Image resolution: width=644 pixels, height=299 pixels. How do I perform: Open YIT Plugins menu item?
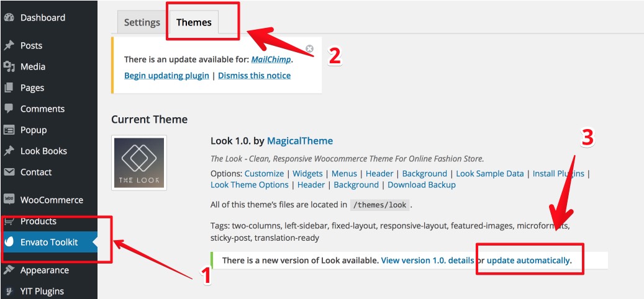tap(42, 291)
